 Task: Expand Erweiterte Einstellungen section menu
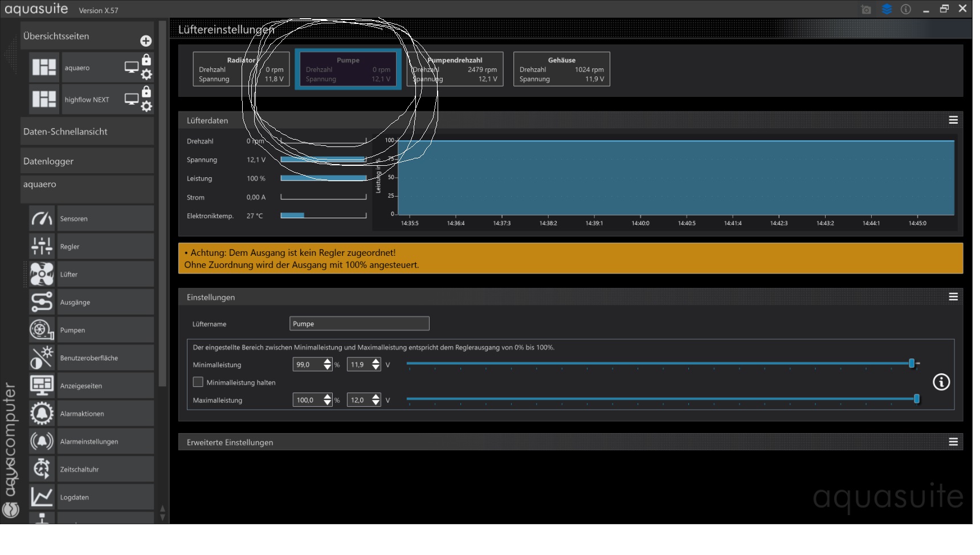[953, 442]
